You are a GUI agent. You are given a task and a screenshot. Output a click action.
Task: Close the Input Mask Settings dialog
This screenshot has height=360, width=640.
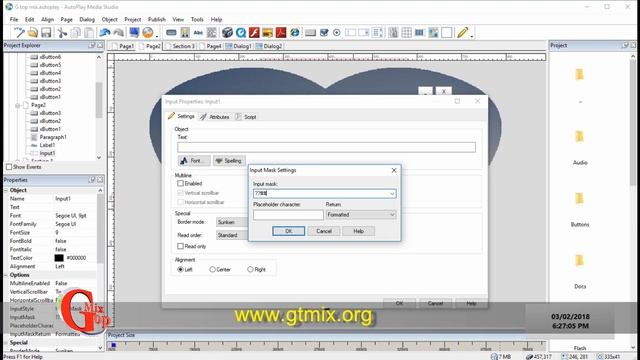(394, 170)
